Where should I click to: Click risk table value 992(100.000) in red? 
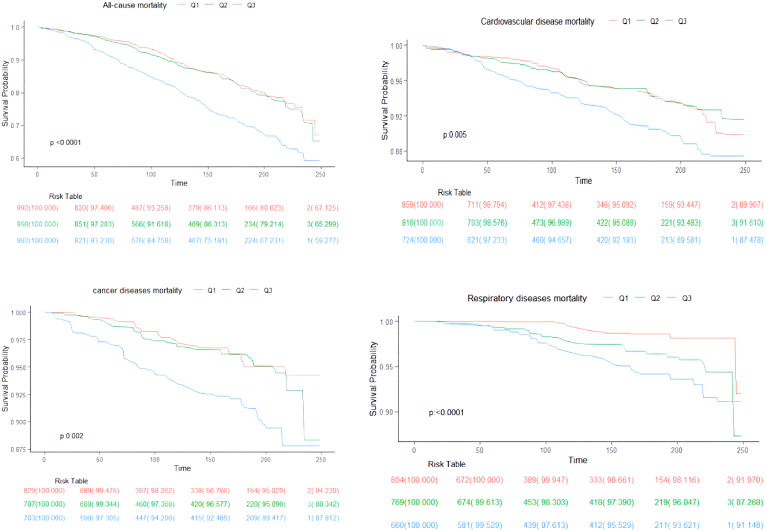coord(37,208)
